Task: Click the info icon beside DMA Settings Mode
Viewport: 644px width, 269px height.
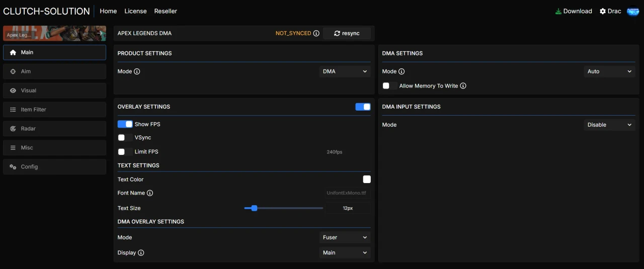Action: point(401,71)
